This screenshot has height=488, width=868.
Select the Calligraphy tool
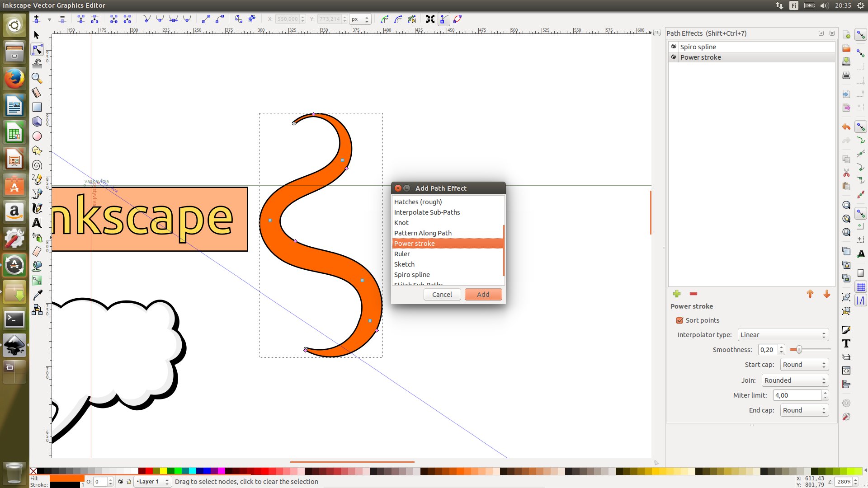[x=37, y=208]
